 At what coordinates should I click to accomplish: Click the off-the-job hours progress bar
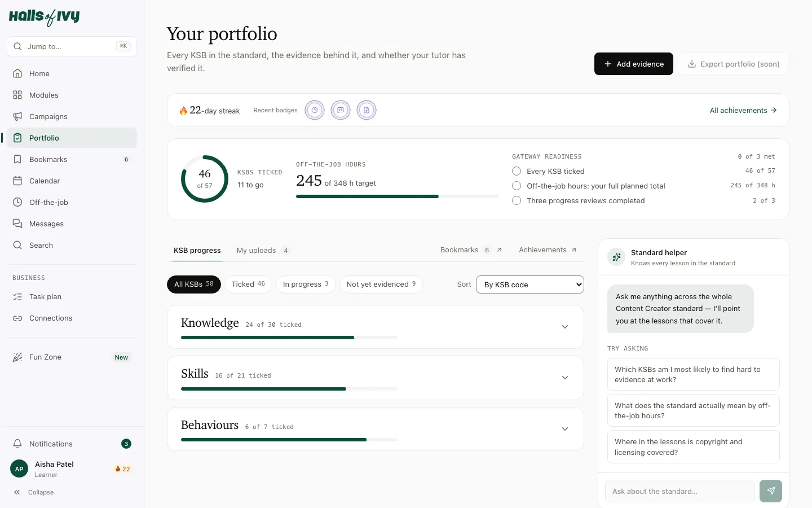[x=398, y=196]
